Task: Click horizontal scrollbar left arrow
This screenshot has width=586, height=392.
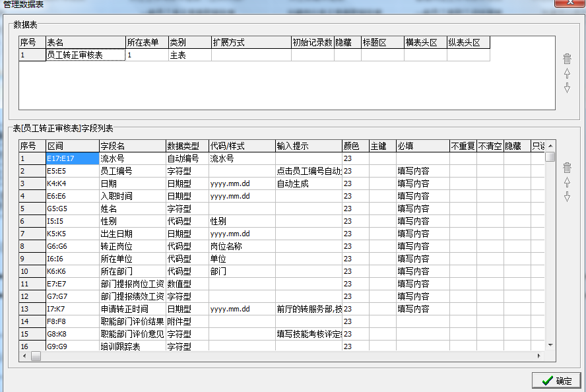Action: click(24, 356)
